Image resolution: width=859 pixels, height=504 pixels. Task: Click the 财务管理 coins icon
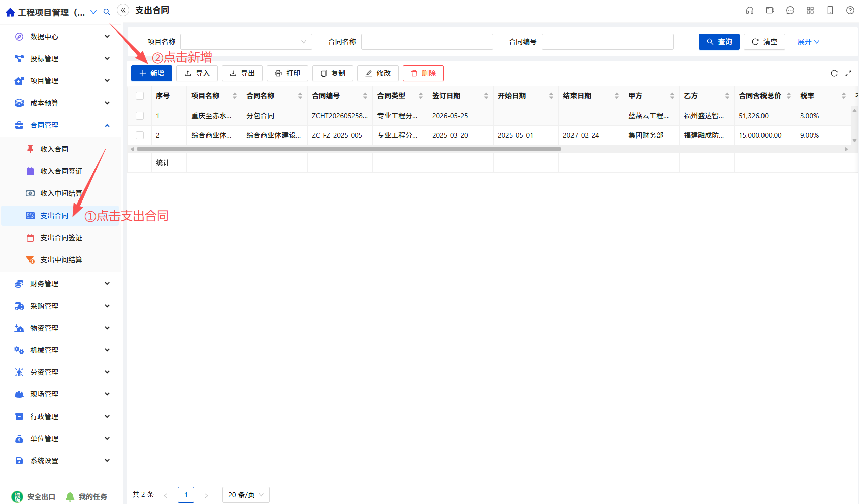(x=19, y=284)
